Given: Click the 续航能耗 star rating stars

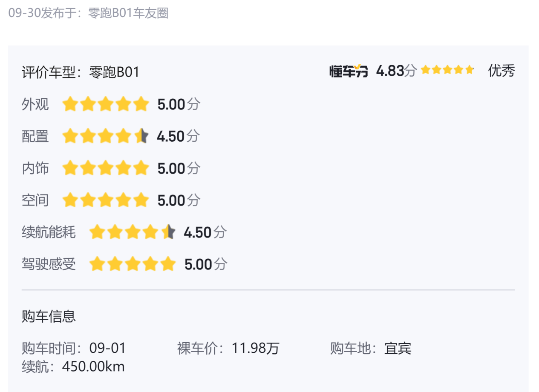Looking at the screenshot, I should (132, 232).
